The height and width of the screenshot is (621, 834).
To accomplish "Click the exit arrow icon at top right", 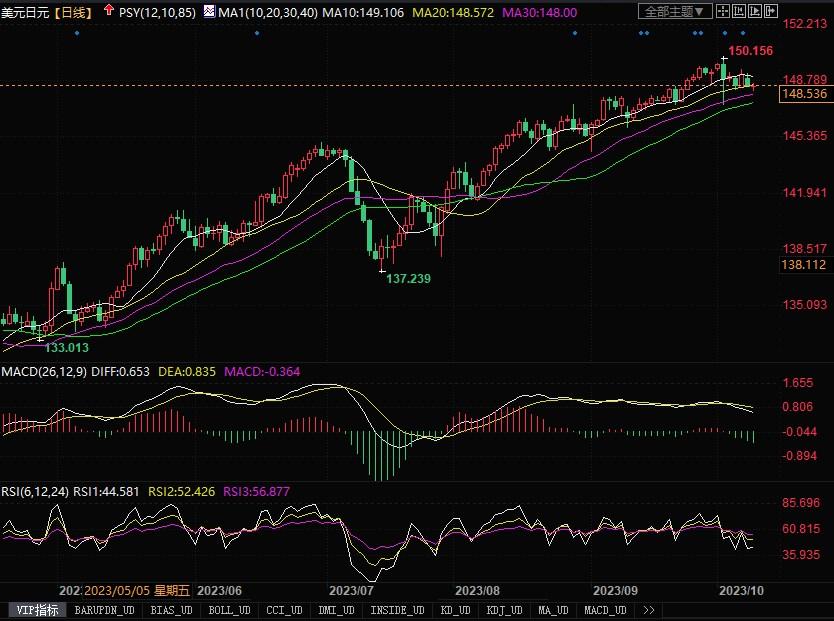I will pos(771,11).
